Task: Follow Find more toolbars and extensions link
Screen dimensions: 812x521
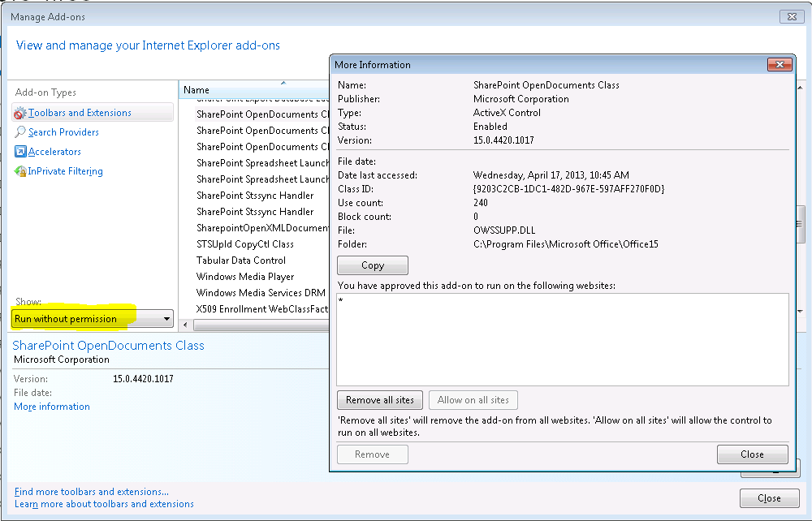Action: (92, 492)
